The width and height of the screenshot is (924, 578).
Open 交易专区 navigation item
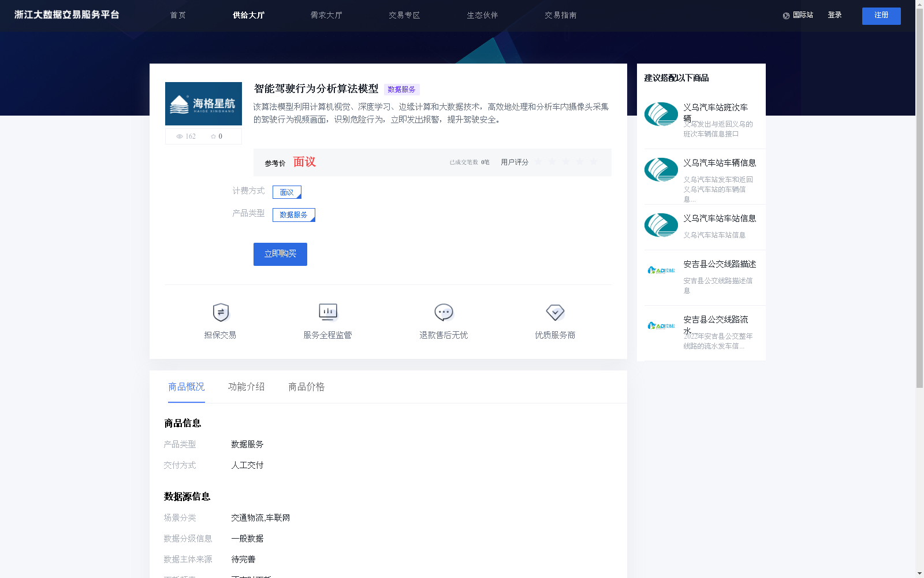tap(404, 15)
